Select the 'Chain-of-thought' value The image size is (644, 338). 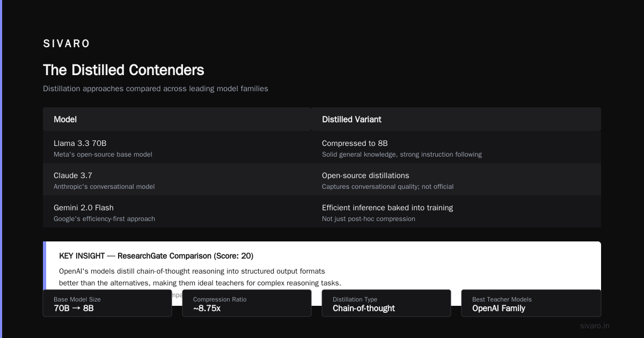click(x=364, y=308)
